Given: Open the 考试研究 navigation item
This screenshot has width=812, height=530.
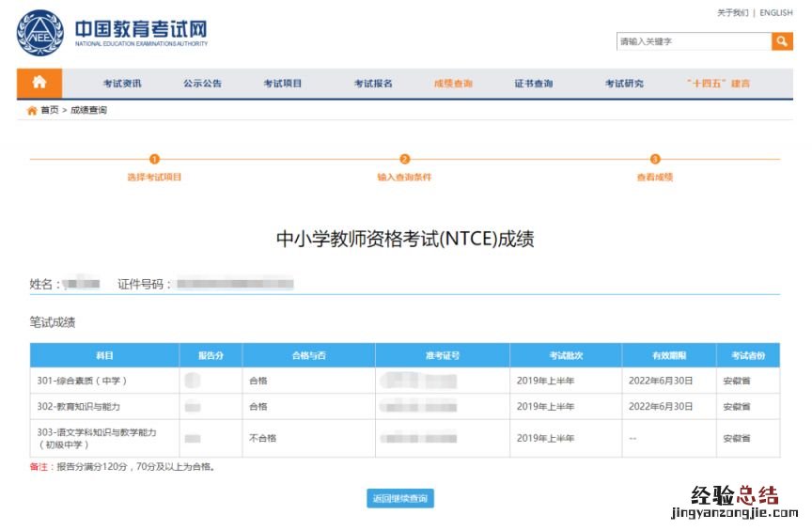Looking at the screenshot, I should click(x=624, y=84).
